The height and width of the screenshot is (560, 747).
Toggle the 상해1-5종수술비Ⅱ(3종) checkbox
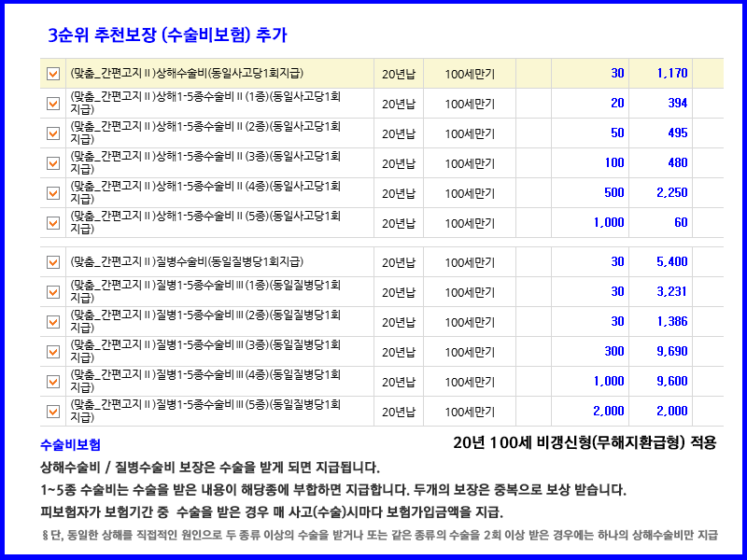point(53,162)
